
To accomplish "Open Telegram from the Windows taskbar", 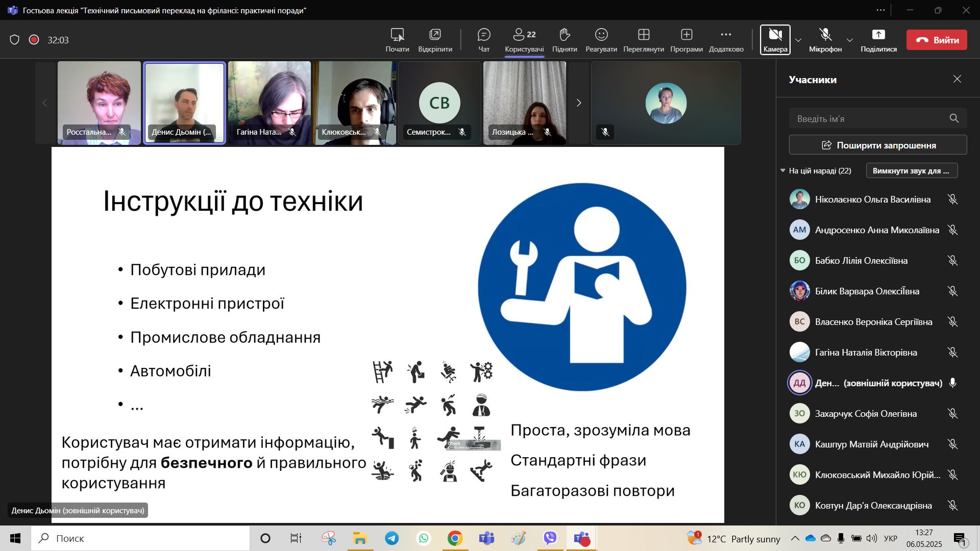I will [x=392, y=538].
